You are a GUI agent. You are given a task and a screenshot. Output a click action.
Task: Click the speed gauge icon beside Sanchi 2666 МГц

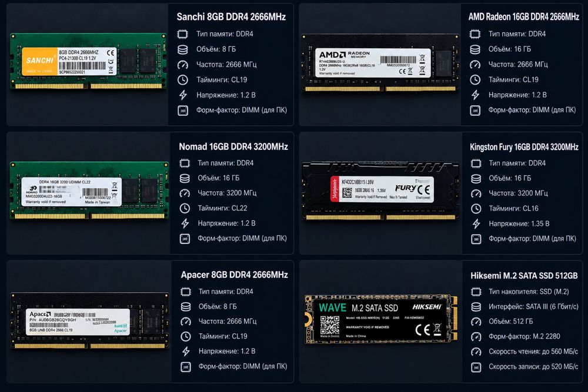[183, 65]
